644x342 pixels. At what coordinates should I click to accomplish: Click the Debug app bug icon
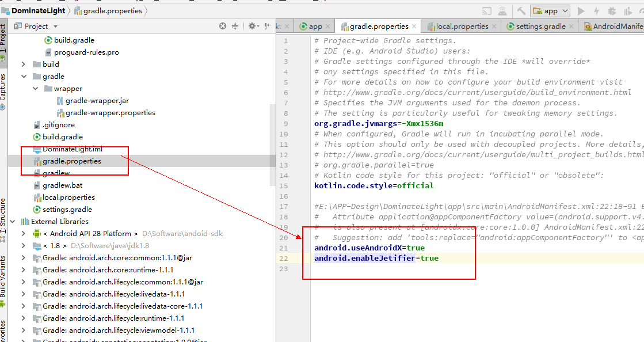612,11
